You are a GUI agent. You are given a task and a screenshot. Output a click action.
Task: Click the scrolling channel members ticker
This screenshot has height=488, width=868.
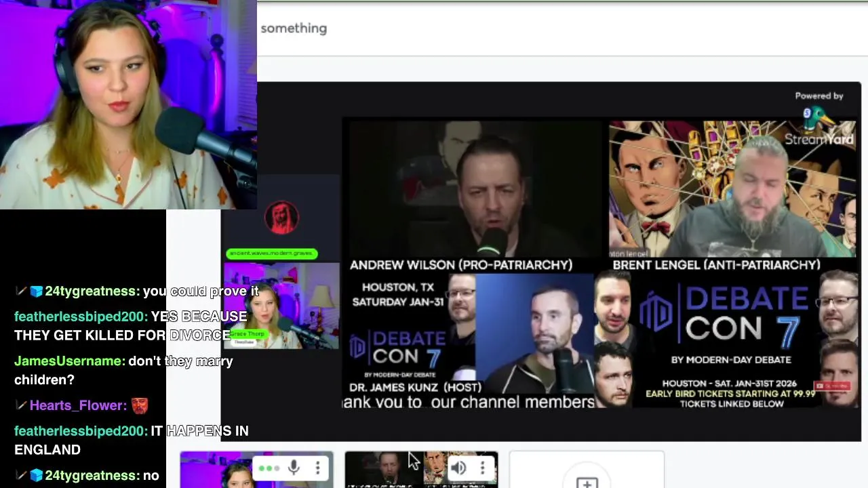[468, 402]
